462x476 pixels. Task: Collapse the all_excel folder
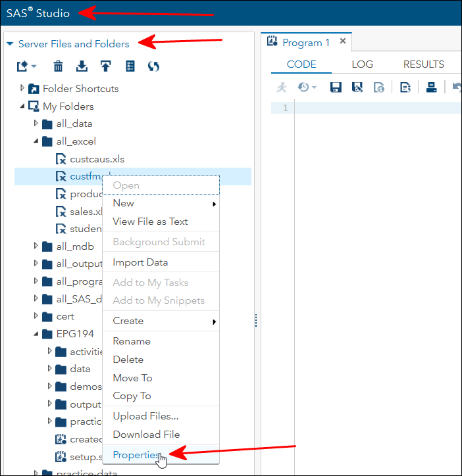(x=36, y=141)
